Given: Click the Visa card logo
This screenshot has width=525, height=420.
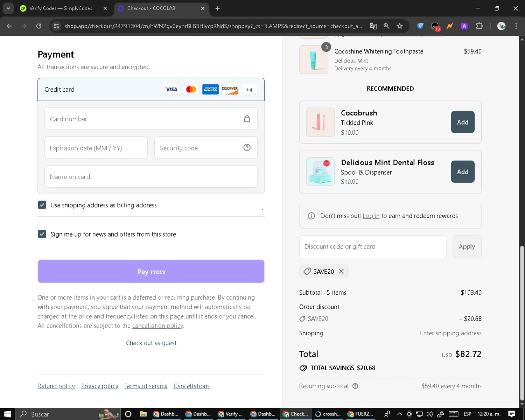Looking at the screenshot, I should (x=171, y=90).
